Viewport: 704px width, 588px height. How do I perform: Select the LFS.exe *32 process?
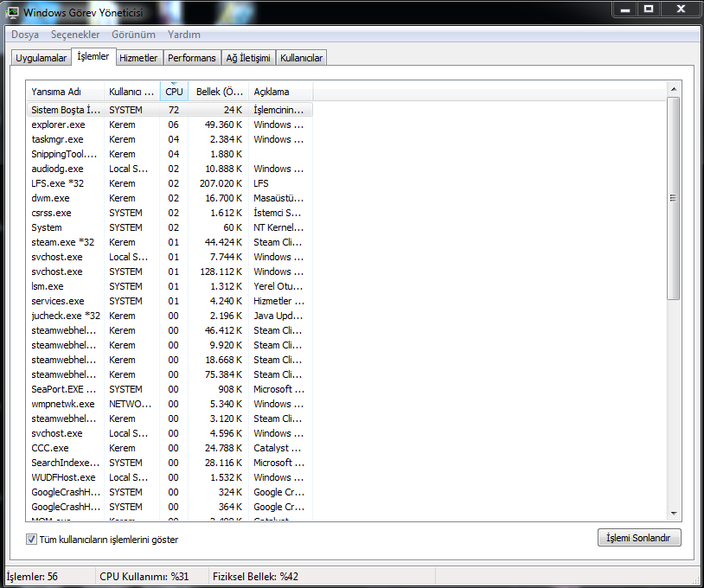click(170, 183)
